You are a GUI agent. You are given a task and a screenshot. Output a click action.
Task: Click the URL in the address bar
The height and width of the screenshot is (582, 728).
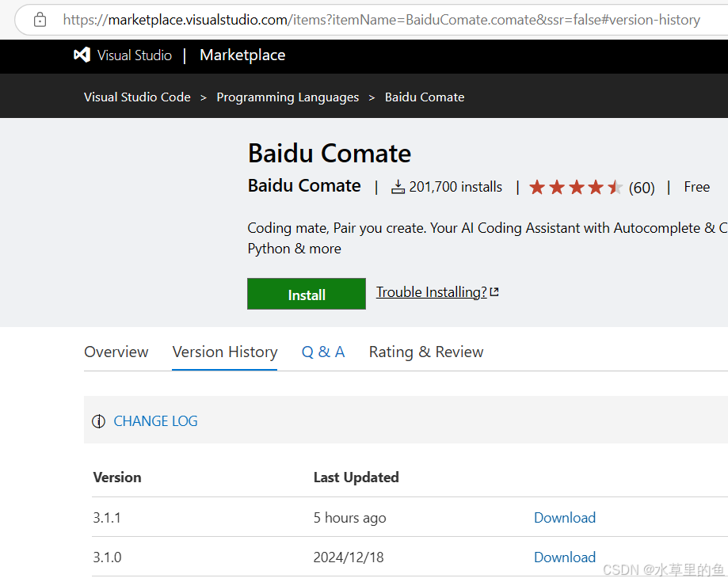[381, 20]
